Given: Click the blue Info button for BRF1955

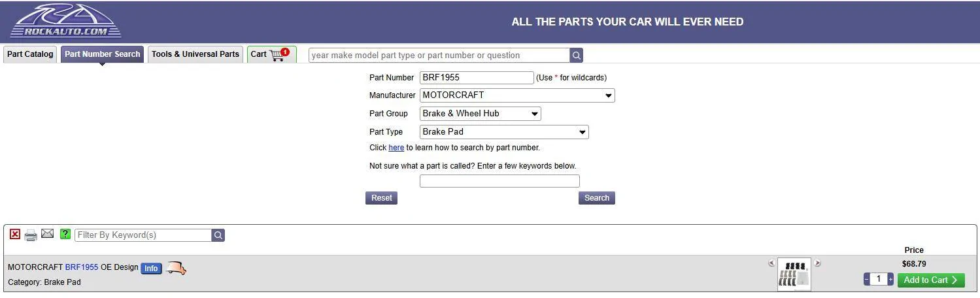Looking at the screenshot, I should pyautogui.click(x=151, y=268).
